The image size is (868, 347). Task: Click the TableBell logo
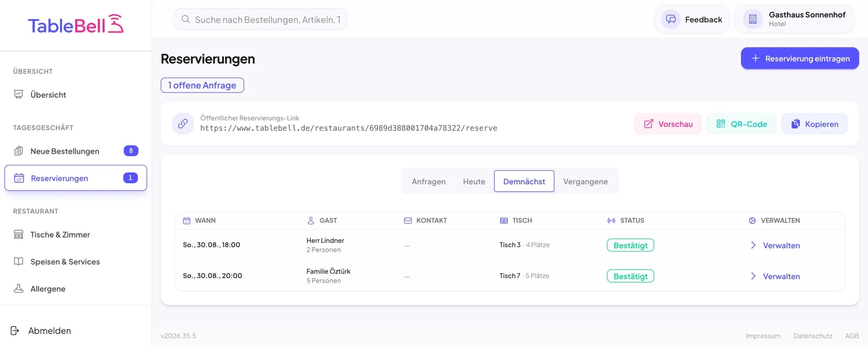pyautogui.click(x=76, y=25)
